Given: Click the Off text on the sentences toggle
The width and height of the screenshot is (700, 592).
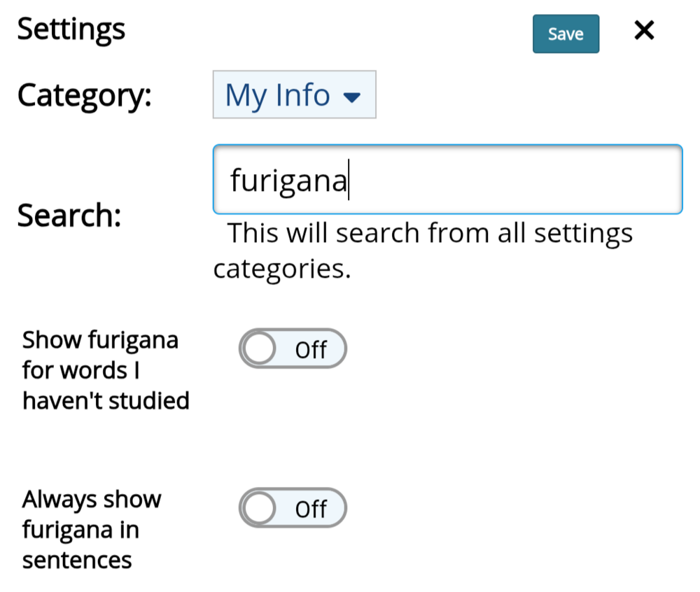Looking at the screenshot, I should [311, 509].
